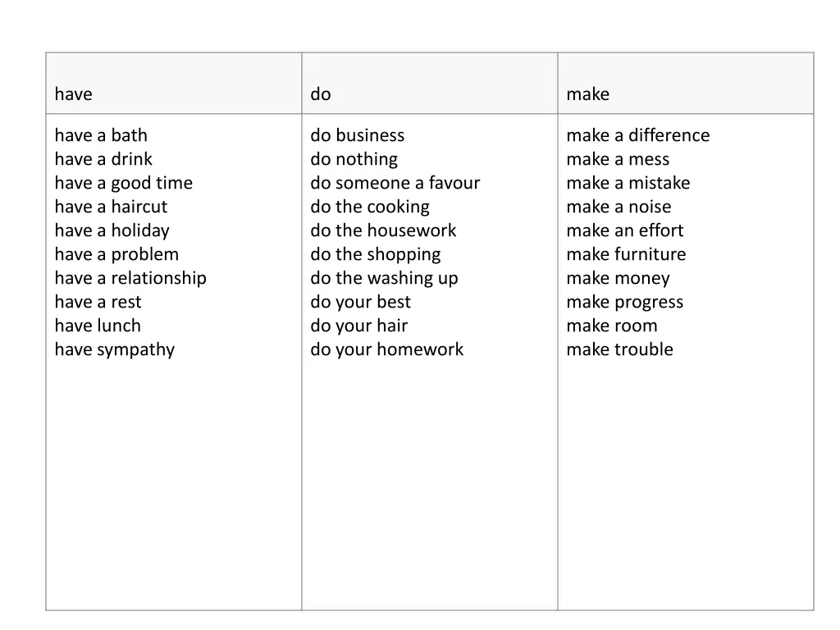Click the 'make' column header
Image resolution: width=840 pixels, height=630 pixels.
(587, 94)
